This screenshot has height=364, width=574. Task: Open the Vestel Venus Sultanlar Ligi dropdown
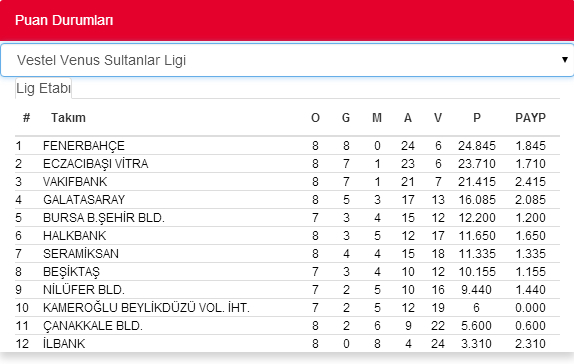coord(287,60)
